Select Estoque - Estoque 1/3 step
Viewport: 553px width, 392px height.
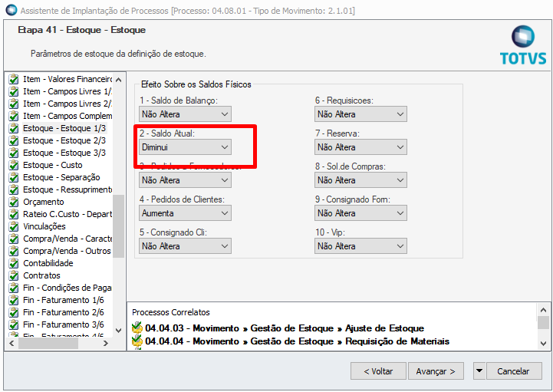[64, 128]
